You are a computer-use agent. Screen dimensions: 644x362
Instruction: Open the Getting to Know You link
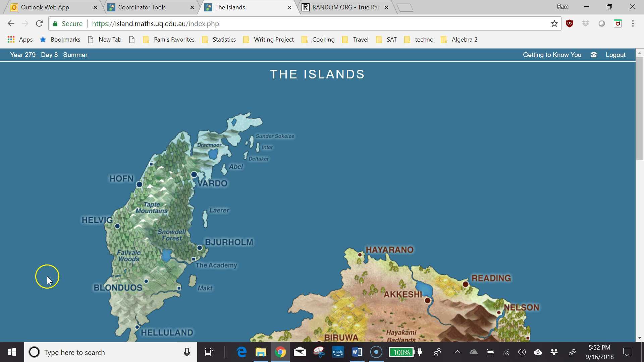tap(552, 55)
